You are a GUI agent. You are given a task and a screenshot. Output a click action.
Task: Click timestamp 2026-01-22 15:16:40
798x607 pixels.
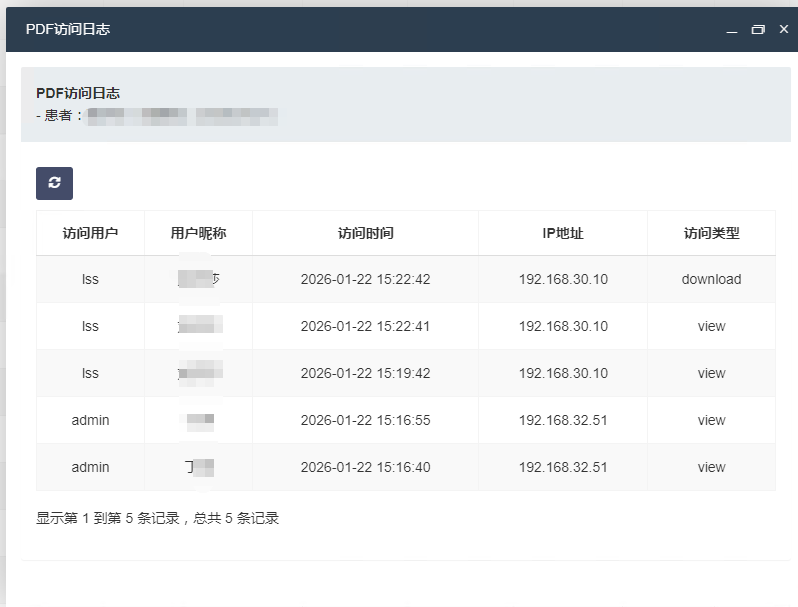tap(365, 467)
